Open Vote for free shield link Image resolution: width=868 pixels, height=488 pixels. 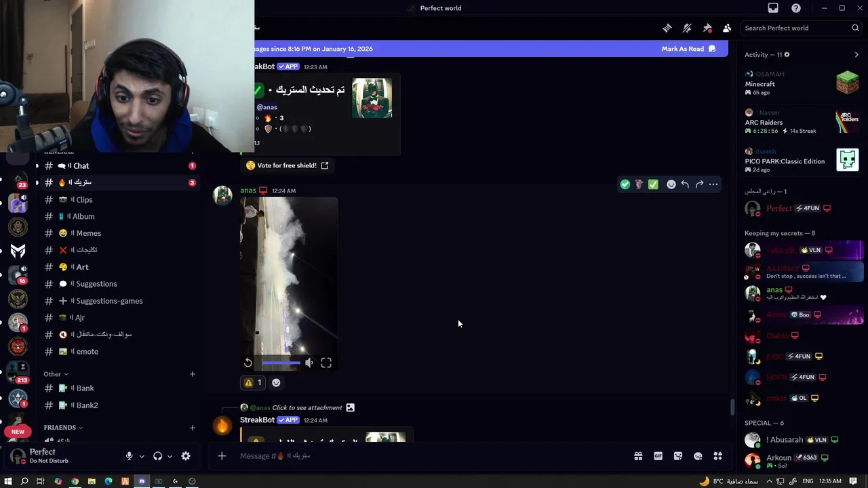[287, 165]
